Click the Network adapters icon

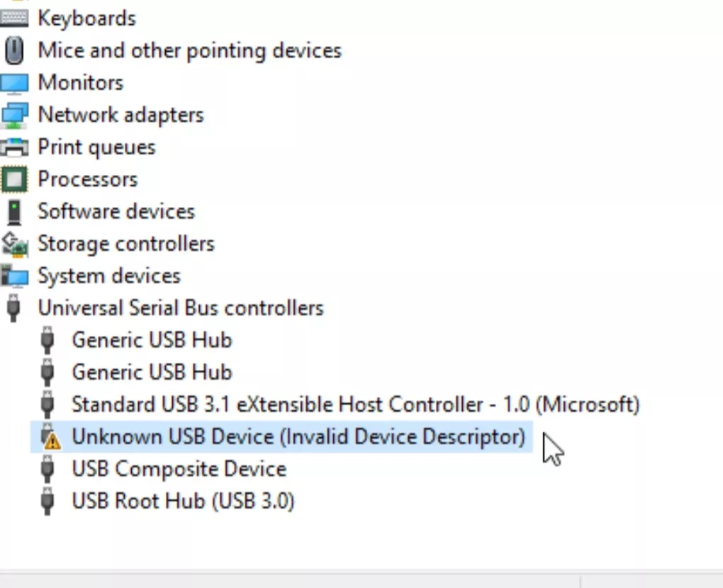[14, 115]
